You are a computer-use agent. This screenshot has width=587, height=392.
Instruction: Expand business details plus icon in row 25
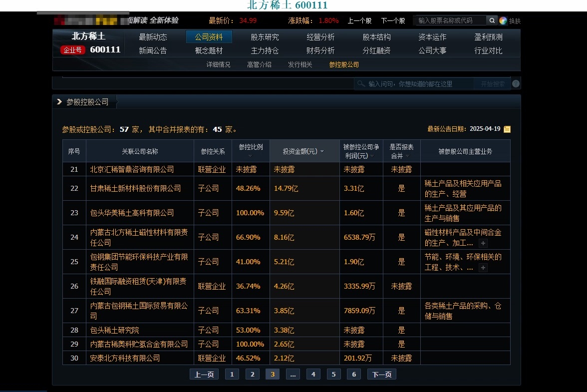point(483,268)
